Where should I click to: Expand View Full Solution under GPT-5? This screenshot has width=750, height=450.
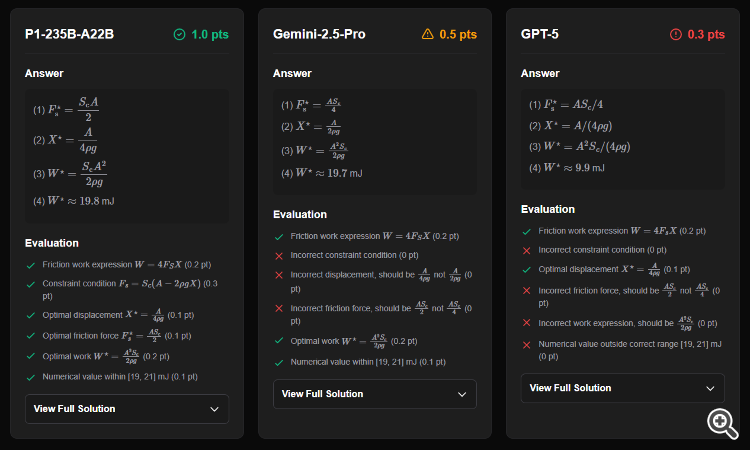coord(623,388)
